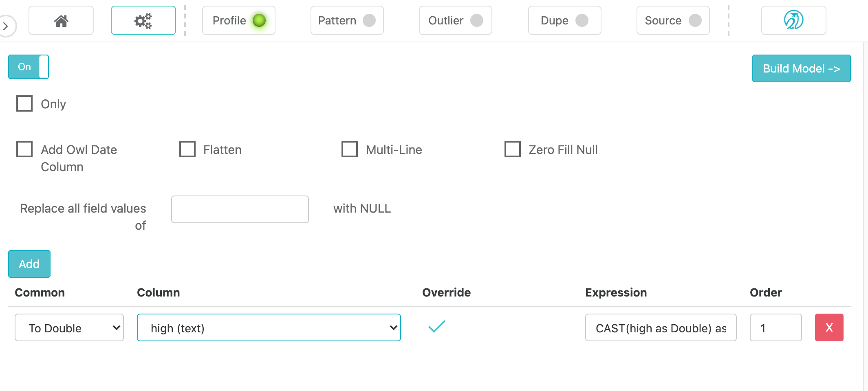Enable the Flatten checkbox

pos(187,149)
